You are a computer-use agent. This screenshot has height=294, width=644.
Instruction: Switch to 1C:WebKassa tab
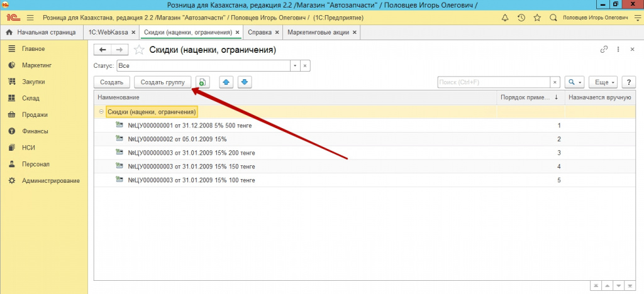click(x=108, y=33)
